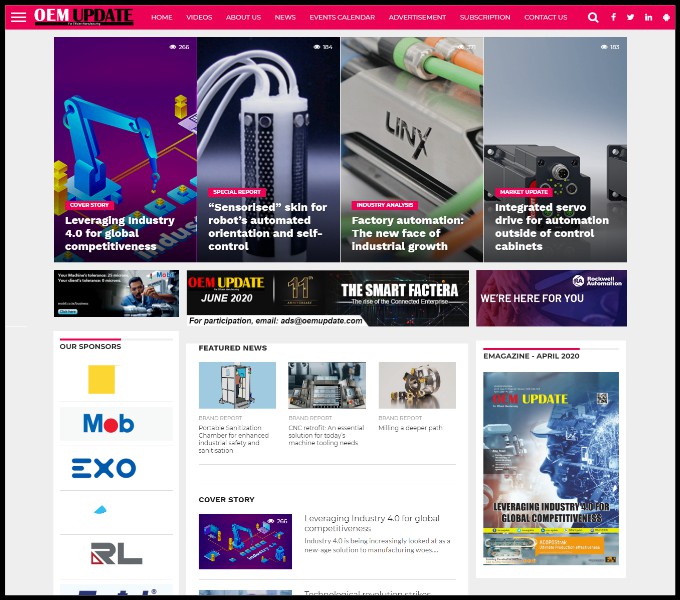Open the Cover Story article thumbnail
This screenshot has width=680, height=600.
click(245, 541)
